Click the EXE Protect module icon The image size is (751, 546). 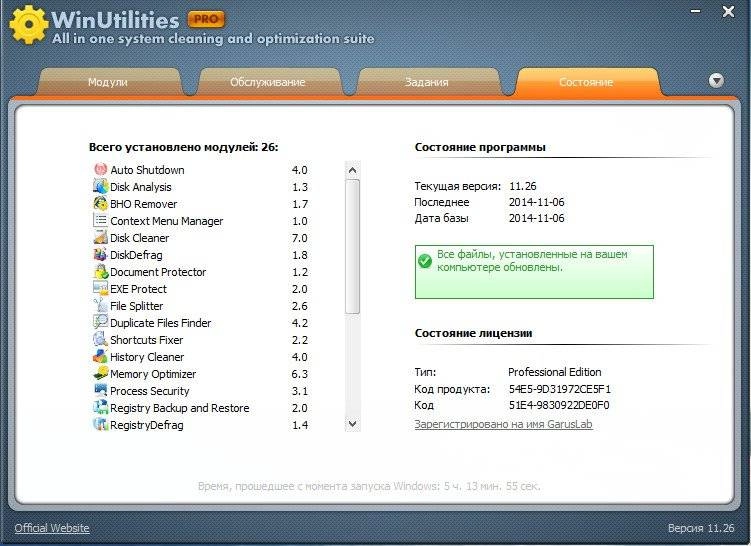tap(100, 288)
